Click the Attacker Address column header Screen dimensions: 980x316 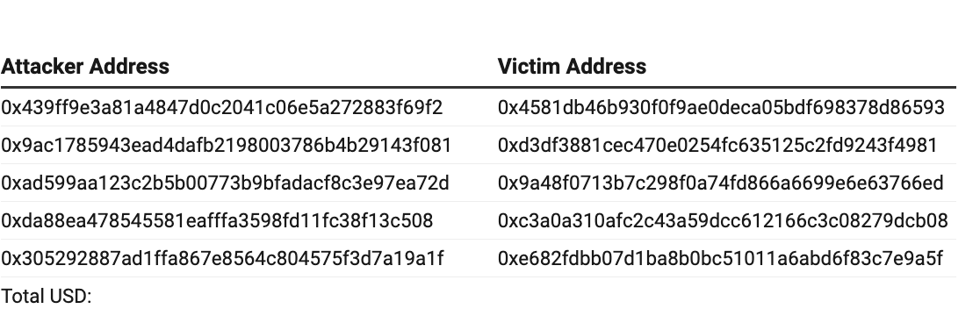(x=85, y=66)
